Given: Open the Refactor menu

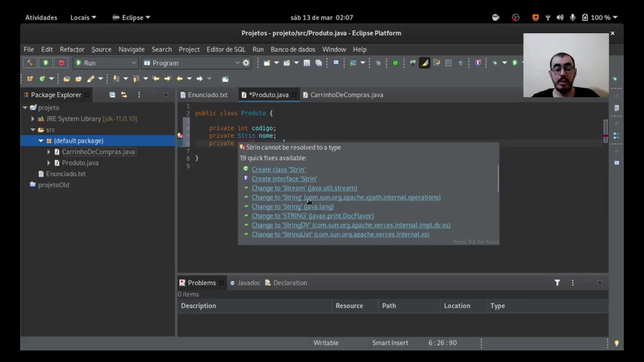Looking at the screenshot, I should tap(72, 49).
